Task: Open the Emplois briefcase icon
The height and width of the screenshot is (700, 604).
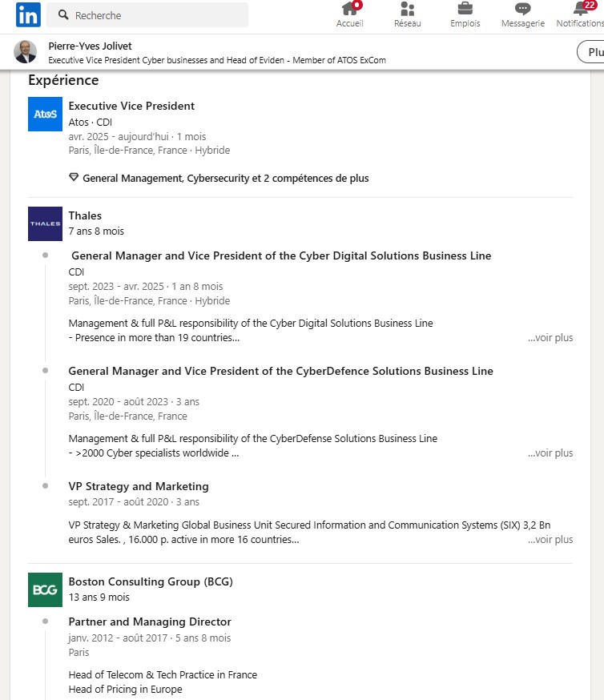Action: pyautogui.click(x=465, y=9)
